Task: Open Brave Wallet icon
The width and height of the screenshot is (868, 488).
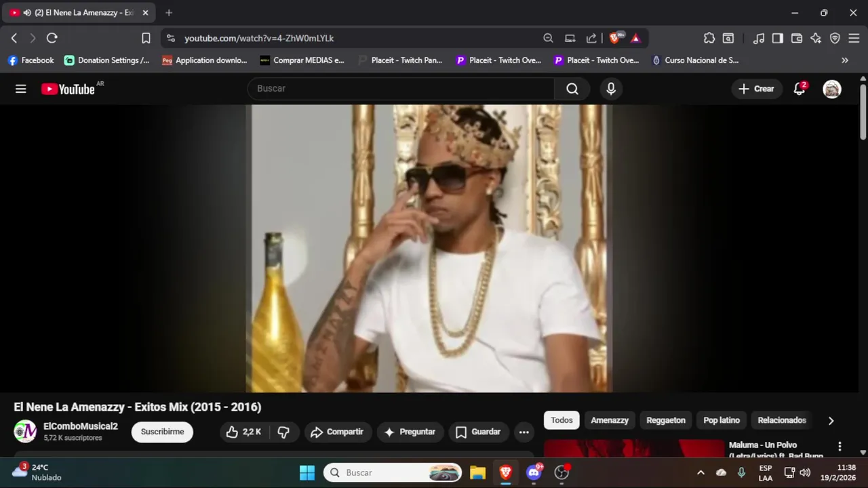Action: point(797,38)
